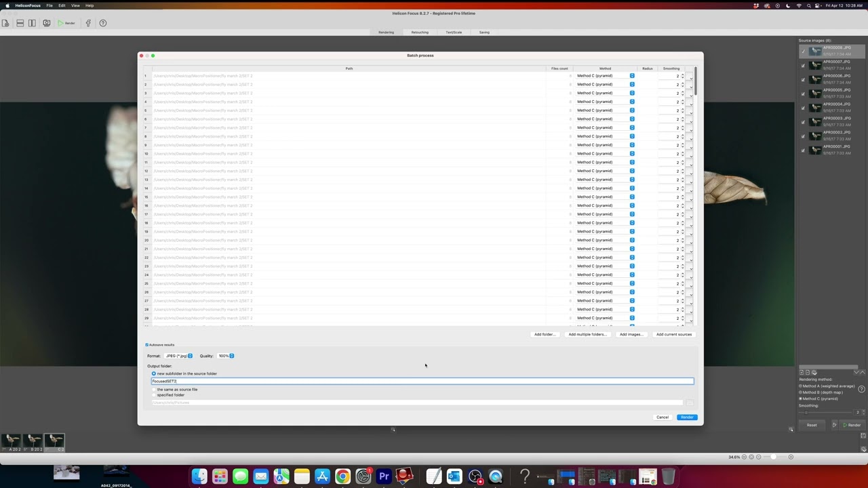Select the same as source file option

pos(153,390)
